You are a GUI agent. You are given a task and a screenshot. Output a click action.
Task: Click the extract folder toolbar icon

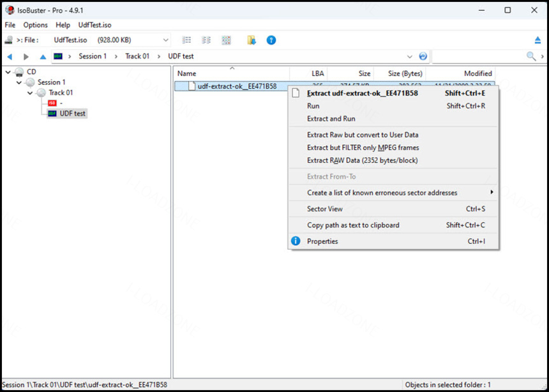(x=252, y=40)
